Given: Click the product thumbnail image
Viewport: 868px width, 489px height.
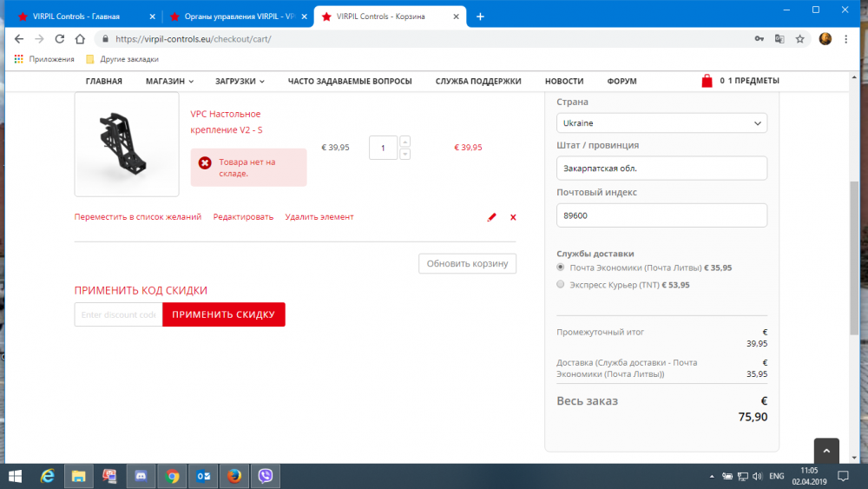Looking at the screenshot, I should (127, 144).
